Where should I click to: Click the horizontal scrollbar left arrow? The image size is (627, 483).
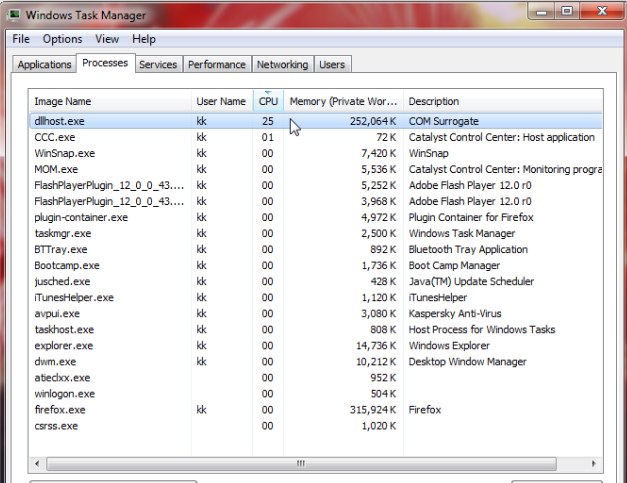pos(38,464)
